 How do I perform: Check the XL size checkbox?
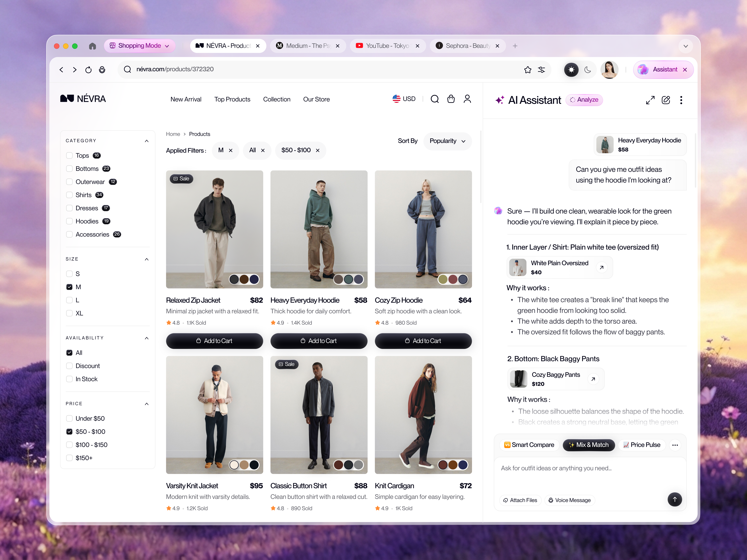(69, 313)
